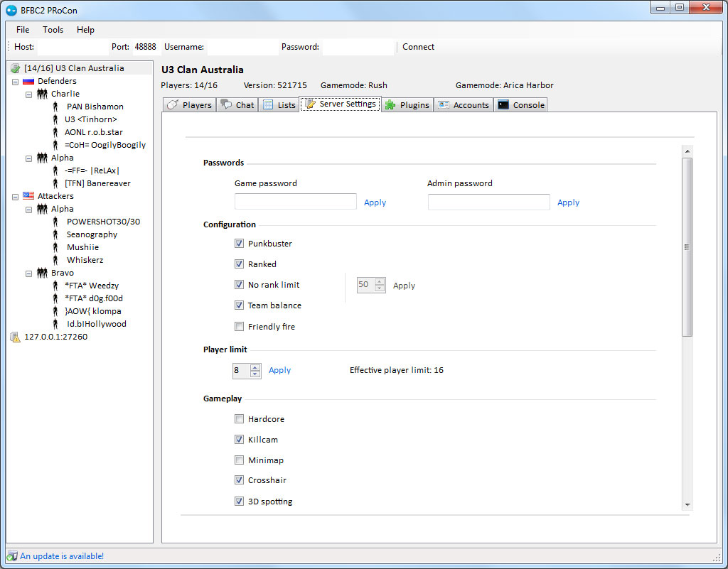Click the U3 Clan Australia server icon
728x569 pixels.
tap(16, 68)
